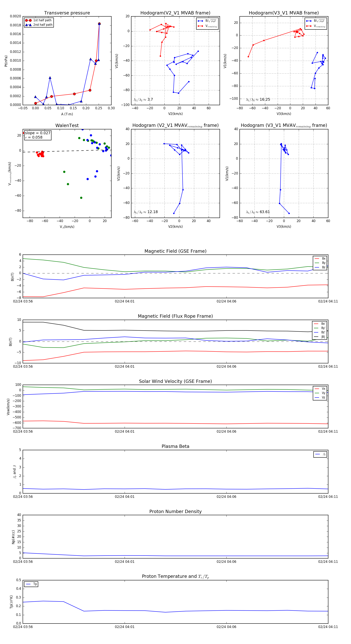This screenshot has height=644, width=351.
Task: Click the "Vz" legend entry in Solar Wind plot
Action: 320,398
